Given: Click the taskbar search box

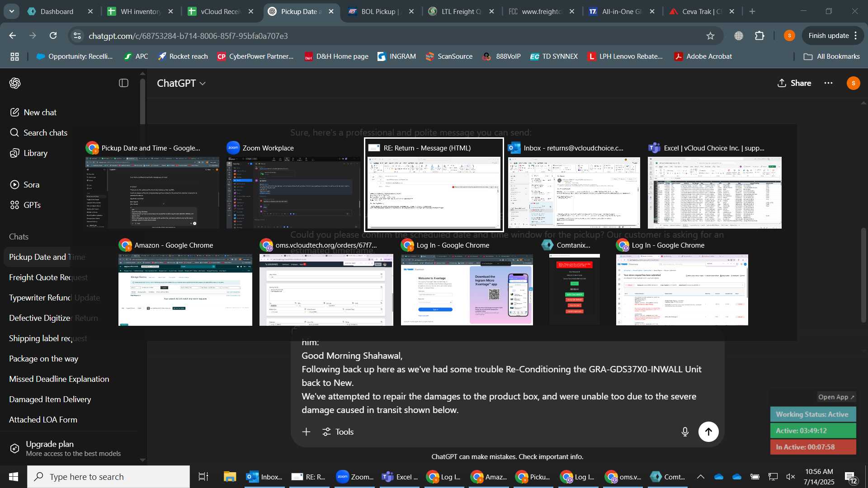Looking at the screenshot, I should pos(108,477).
